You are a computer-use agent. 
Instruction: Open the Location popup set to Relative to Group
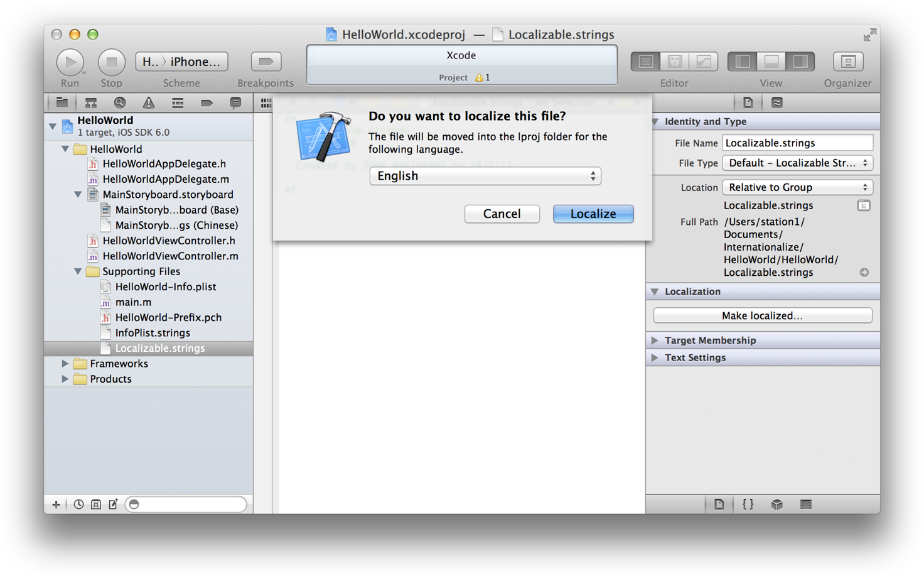point(797,187)
